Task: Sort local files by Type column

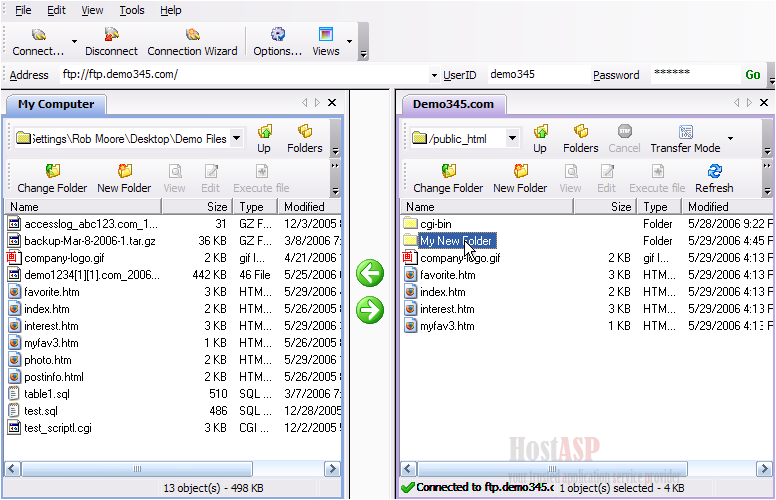Action: point(255,206)
